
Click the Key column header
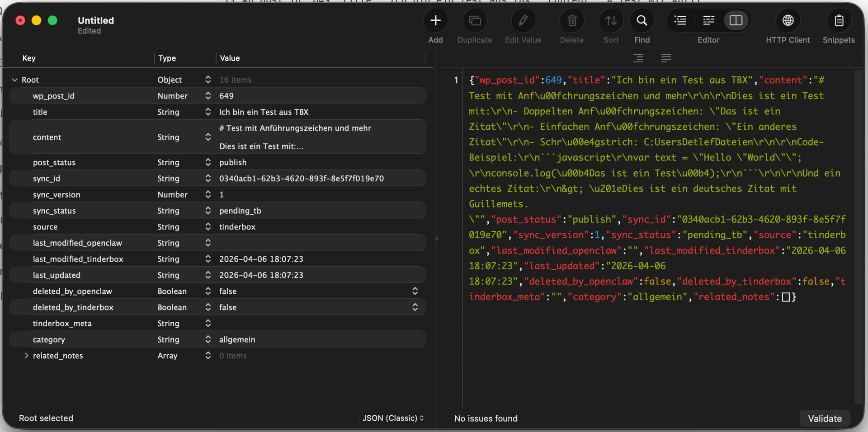29,58
